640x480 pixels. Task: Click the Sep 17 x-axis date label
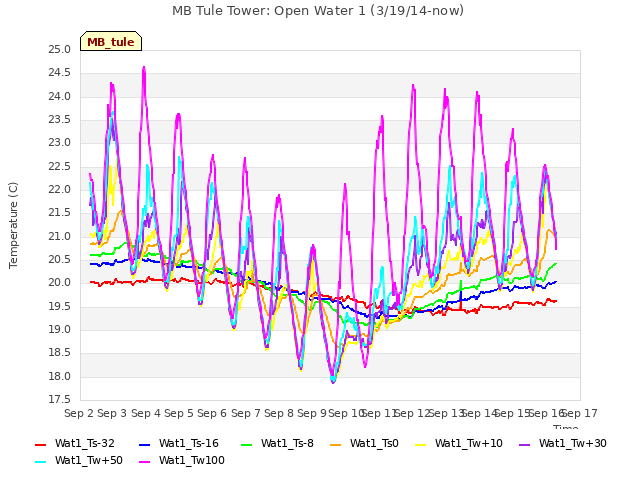(580, 414)
